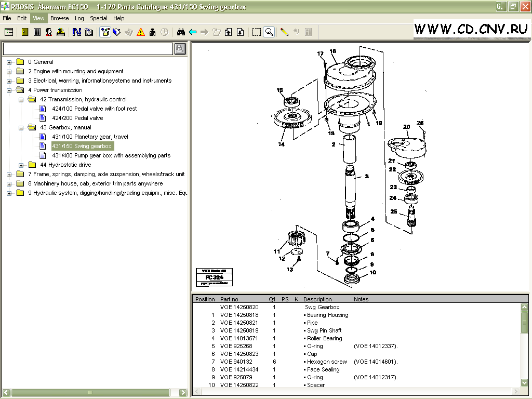Click the yellow warning triangle icon

pyautogui.click(x=140, y=32)
